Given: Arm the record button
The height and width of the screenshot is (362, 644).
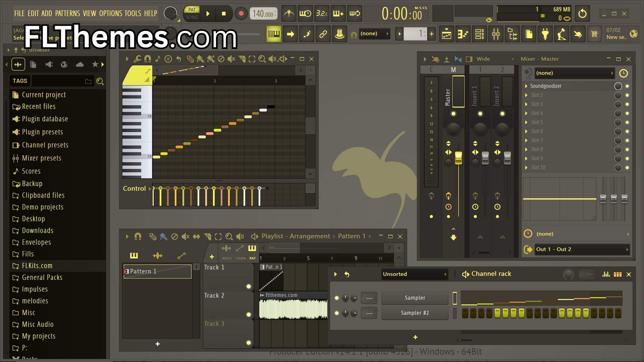Looking at the screenshot, I should point(241,14).
